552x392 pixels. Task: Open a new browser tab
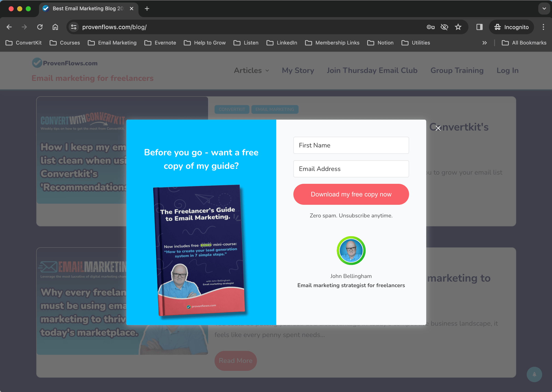147,9
